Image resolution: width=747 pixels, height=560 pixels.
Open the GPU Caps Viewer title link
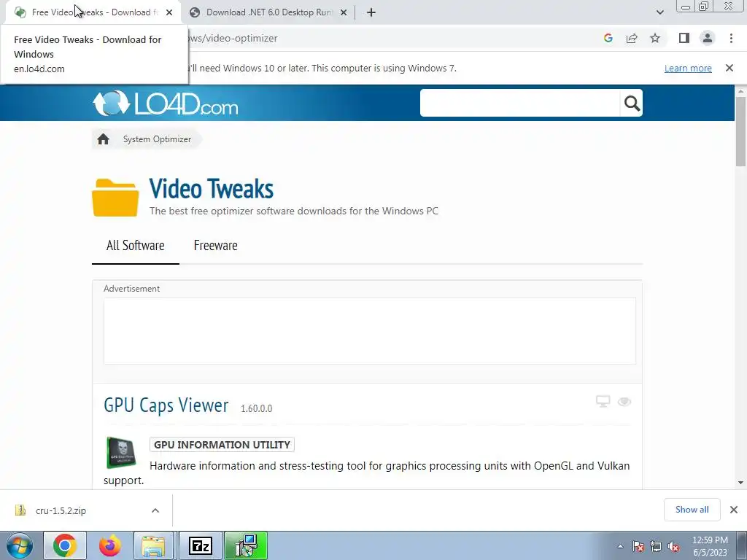click(x=166, y=405)
